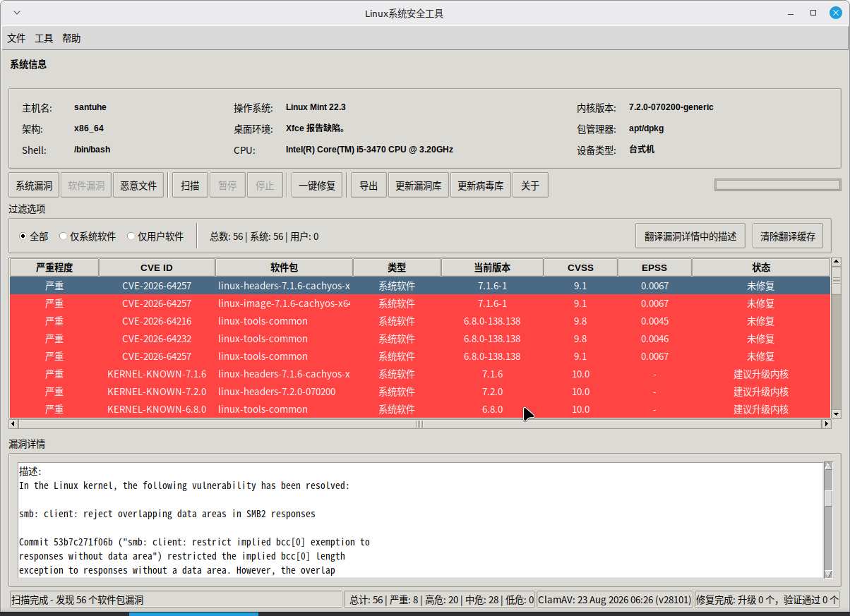Open the 工具 menu
The image size is (850, 616).
point(44,39)
